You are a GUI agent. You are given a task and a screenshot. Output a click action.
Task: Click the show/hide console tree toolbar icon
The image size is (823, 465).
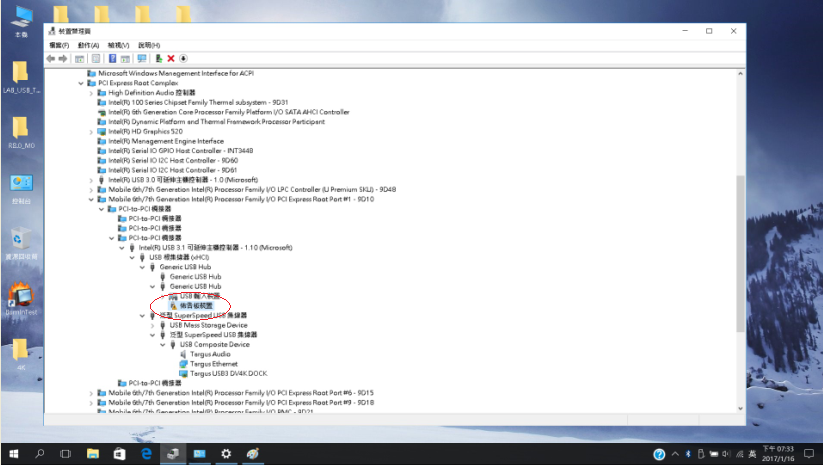[79, 59]
